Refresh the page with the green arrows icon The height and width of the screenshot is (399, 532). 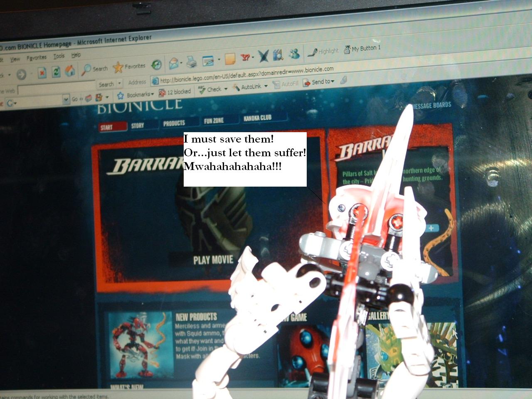(x=56, y=72)
